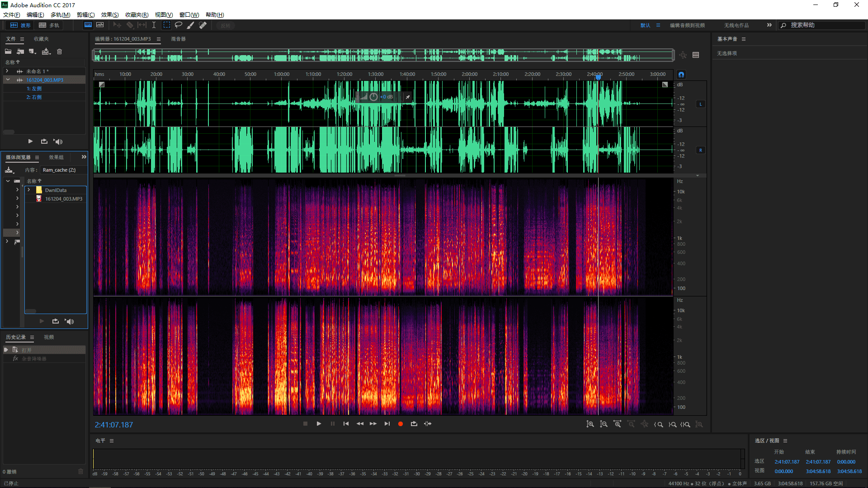Switch to the 视频 tab
This screenshot has width=868, height=488.
tap(49, 338)
